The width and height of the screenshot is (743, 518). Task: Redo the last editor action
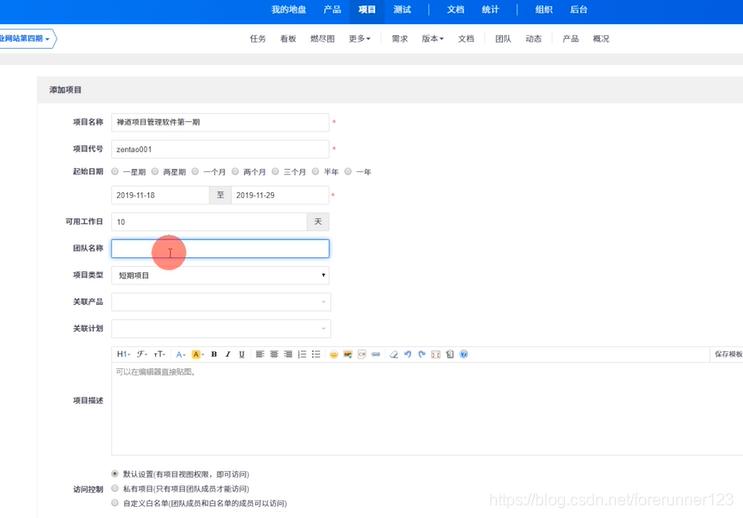click(422, 354)
